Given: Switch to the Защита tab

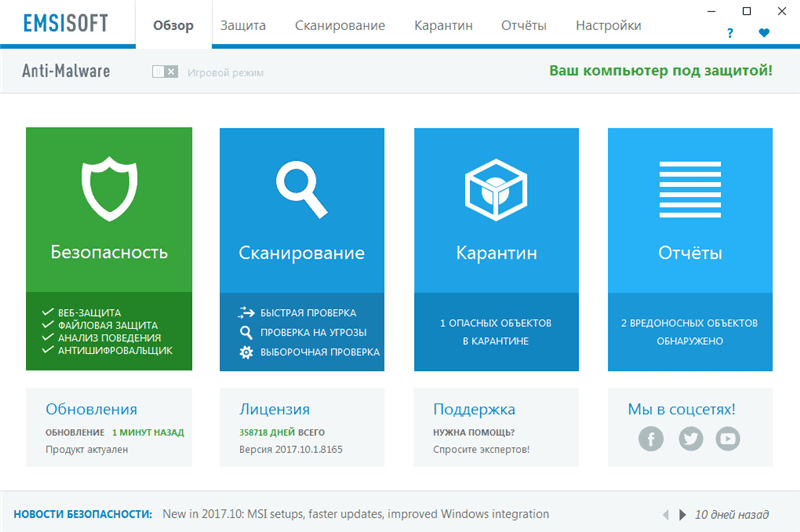Looking at the screenshot, I should coord(243,26).
